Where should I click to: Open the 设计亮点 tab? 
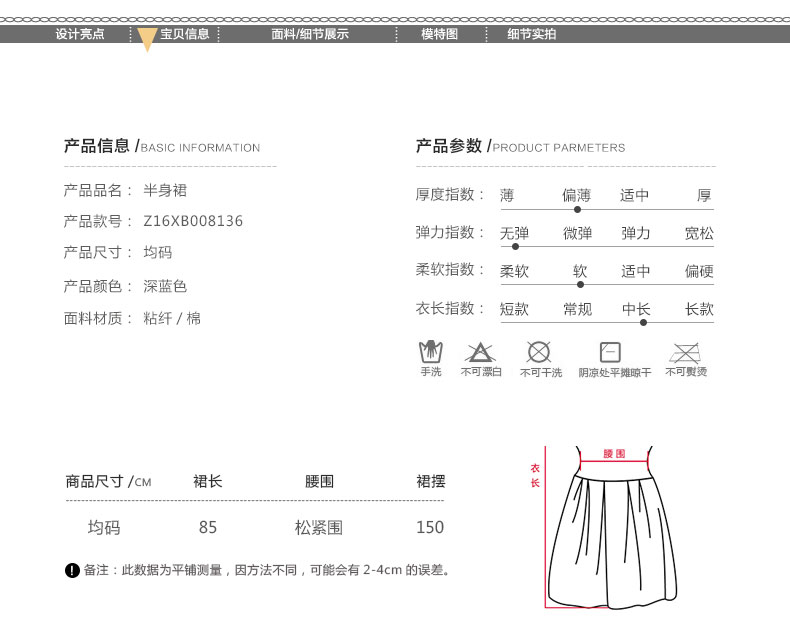(80, 34)
